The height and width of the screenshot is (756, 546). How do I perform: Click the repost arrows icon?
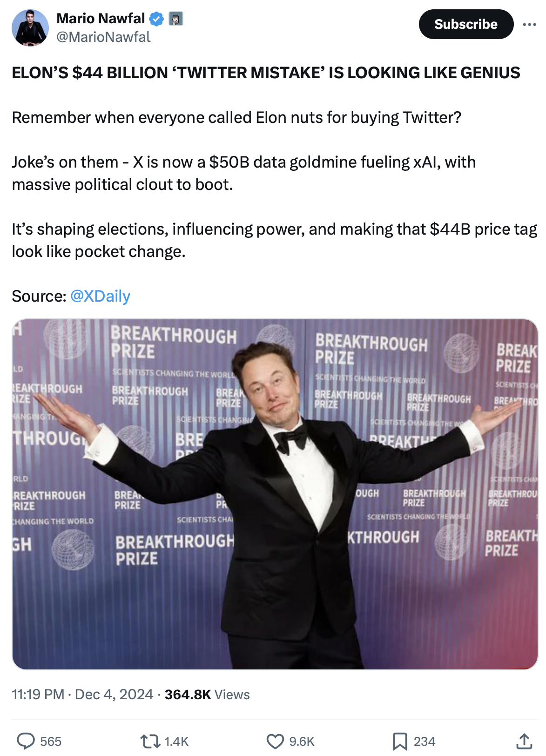pyautogui.click(x=150, y=741)
